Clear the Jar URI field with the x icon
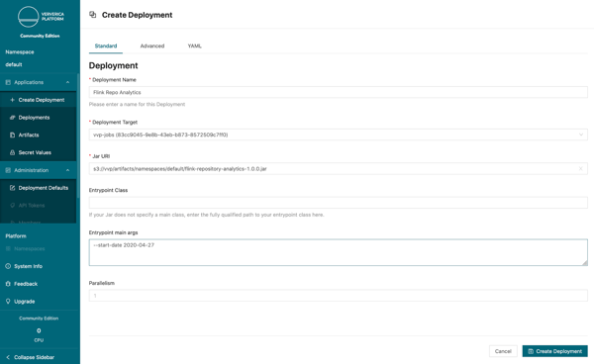Viewport: 594px width, 364px height. (x=580, y=169)
